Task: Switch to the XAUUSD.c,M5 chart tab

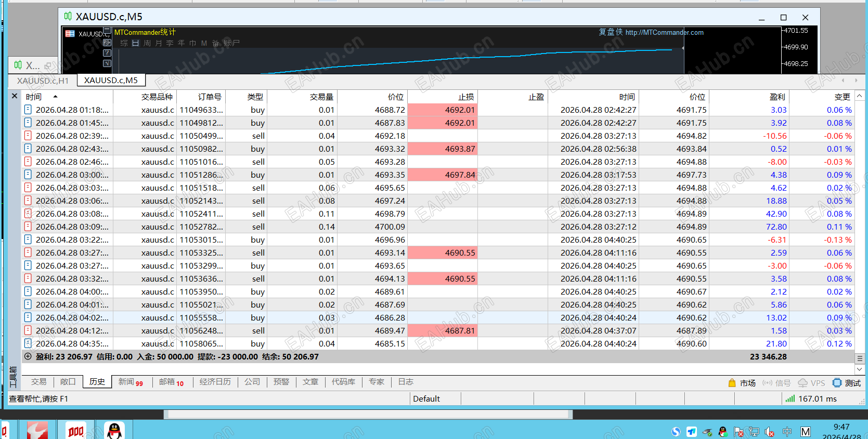Action: pos(111,80)
